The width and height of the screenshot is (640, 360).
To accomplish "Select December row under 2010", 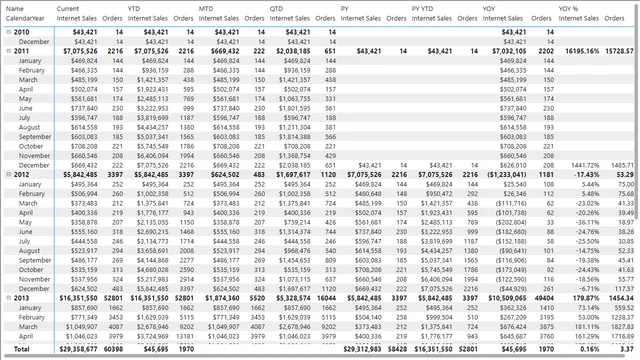I will tap(34, 42).
